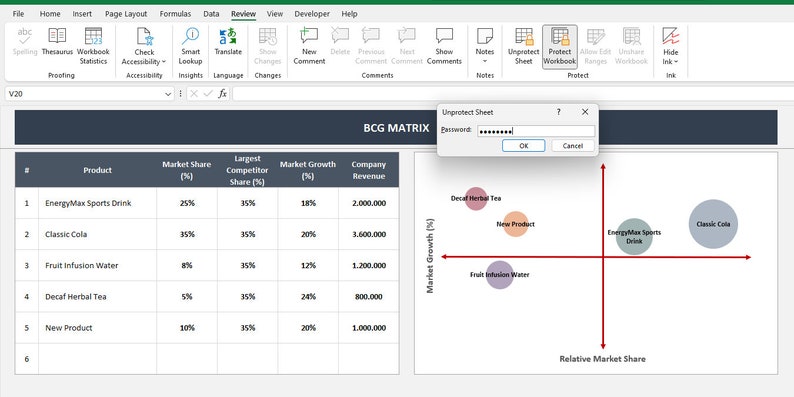The height and width of the screenshot is (397, 794).
Task: Expand the Notes dropdown arrow
Action: 485,61
